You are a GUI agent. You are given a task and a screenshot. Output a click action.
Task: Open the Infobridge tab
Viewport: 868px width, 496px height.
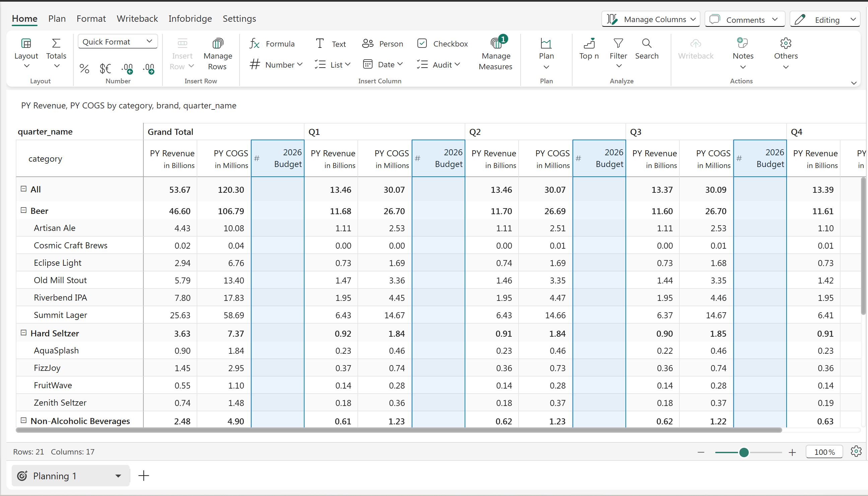pyautogui.click(x=190, y=19)
